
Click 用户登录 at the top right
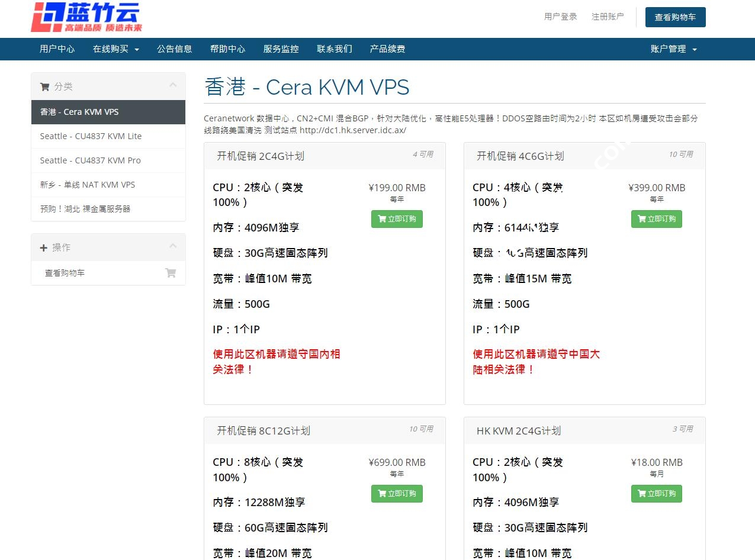pos(560,17)
